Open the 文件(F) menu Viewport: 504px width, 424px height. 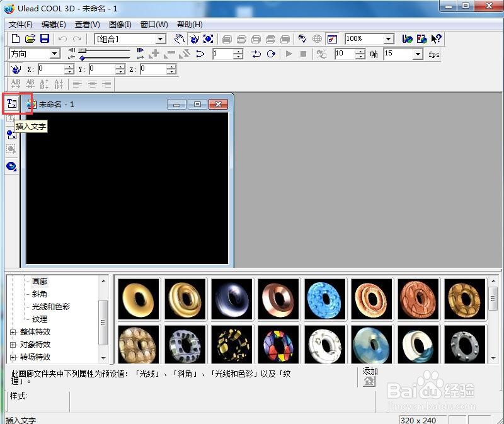point(21,25)
